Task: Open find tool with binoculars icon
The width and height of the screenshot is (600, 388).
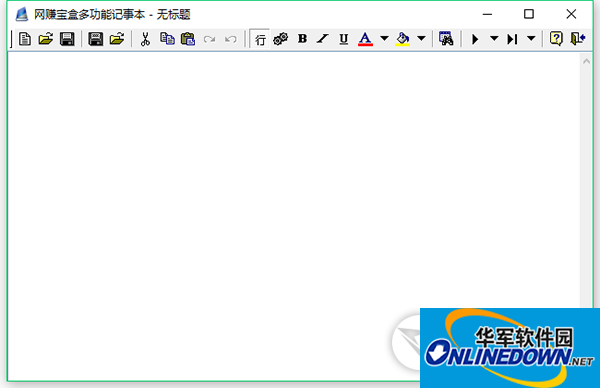Action: [446, 39]
